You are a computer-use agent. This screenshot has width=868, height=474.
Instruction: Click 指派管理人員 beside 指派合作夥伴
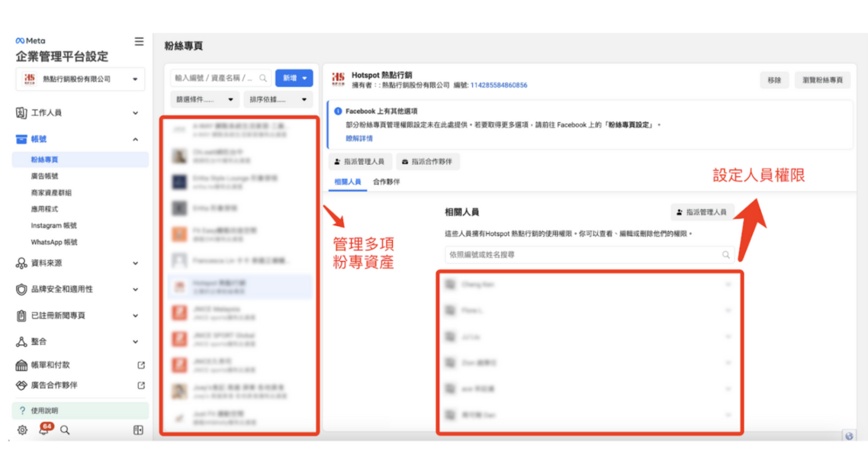pos(360,162)
